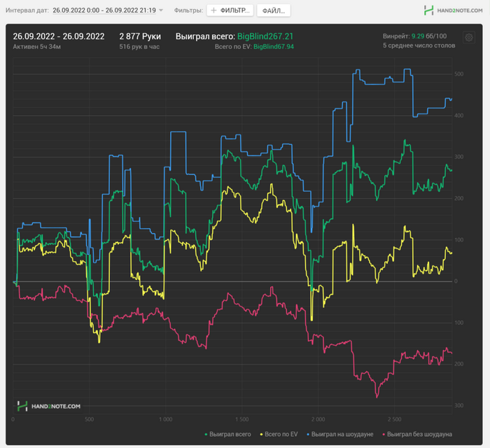Image resolution: width=490 pixels, height=448 pixels.
Task: Click the chart title 26.09.2022 - 26.09.2022
Action: [59, 36]
